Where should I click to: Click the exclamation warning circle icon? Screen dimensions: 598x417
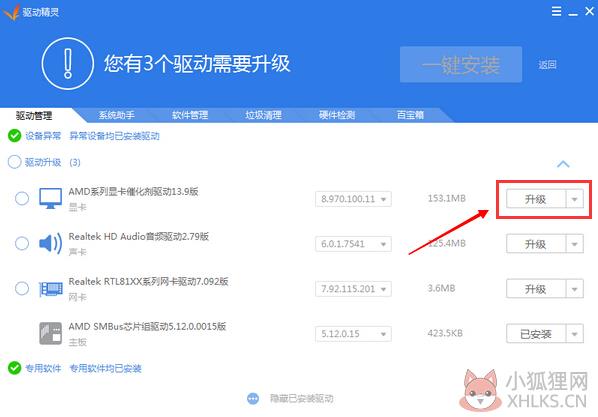point(68,64)
